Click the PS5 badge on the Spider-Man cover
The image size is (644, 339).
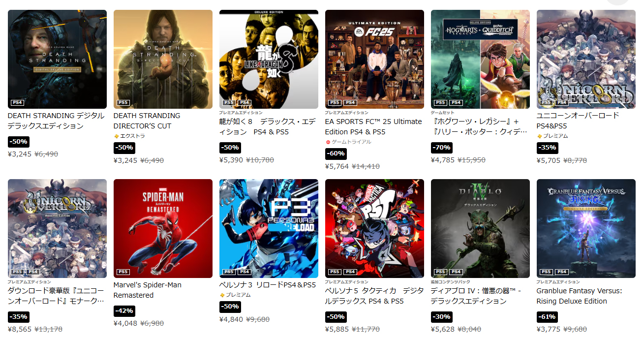[x=123, y=272]
